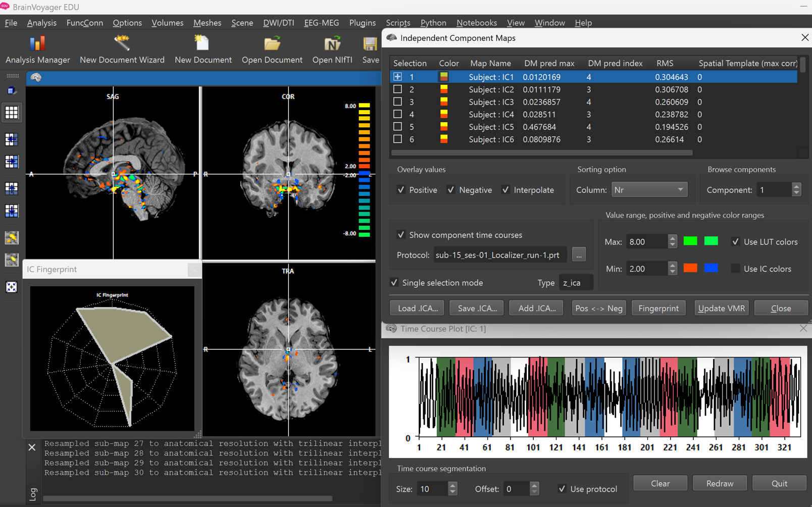
Task: Click the Save disk icon
Action: pos(370,44)
